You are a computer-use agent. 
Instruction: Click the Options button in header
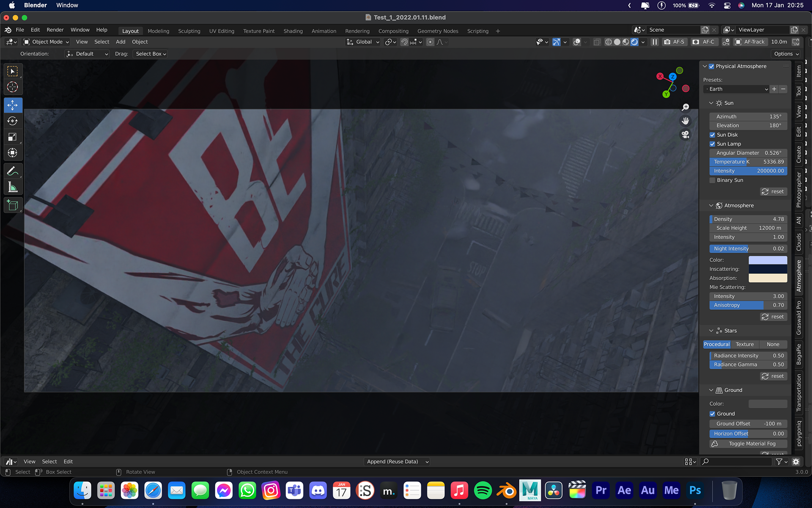click(786, 54)
